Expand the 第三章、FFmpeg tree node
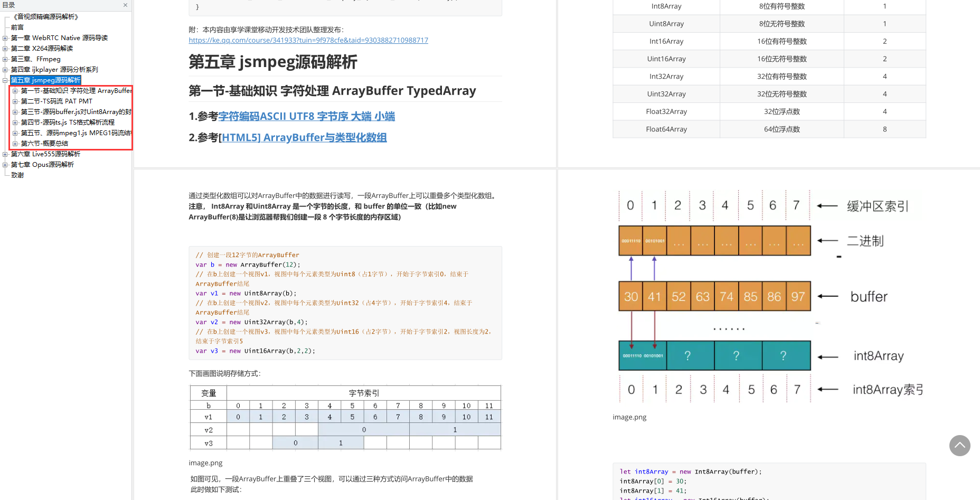 coord(5,59)
